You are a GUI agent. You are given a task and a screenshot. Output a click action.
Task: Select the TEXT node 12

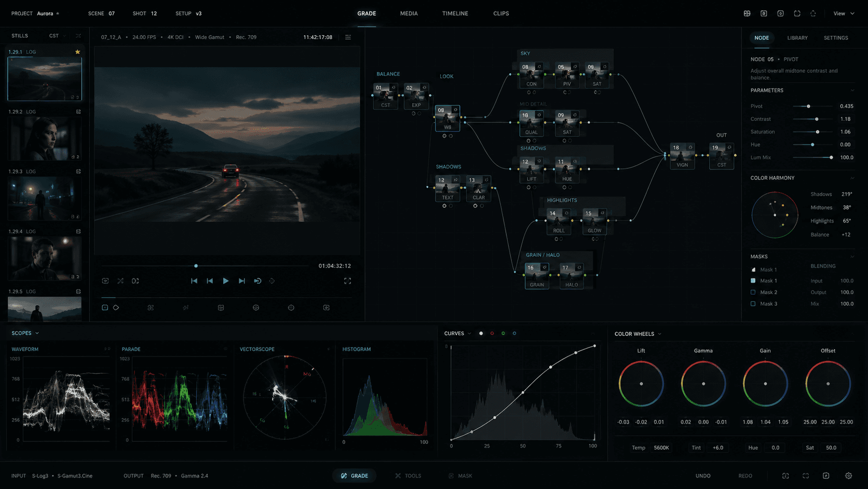(x=447, y=189)
